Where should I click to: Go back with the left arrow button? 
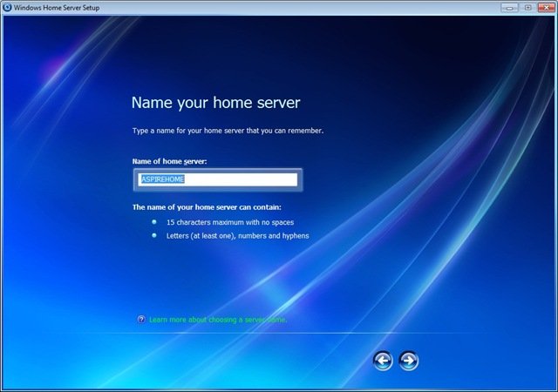(x=383, y=361)
